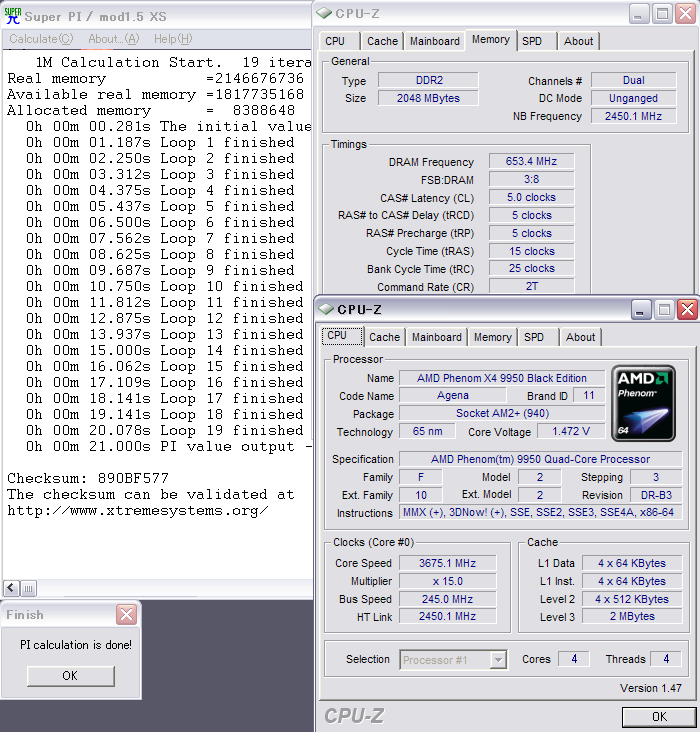This screenshot has width=700, height=732.
Task: Click the CPU-Z logo in Memory window title
Action: tap(324, 14)
